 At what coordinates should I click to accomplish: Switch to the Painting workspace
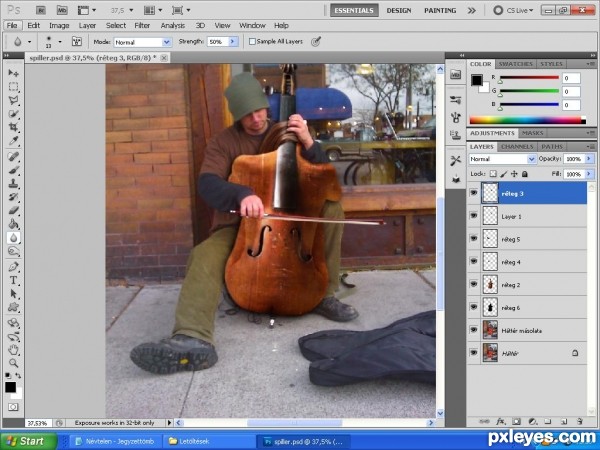[x=440, y=11]
